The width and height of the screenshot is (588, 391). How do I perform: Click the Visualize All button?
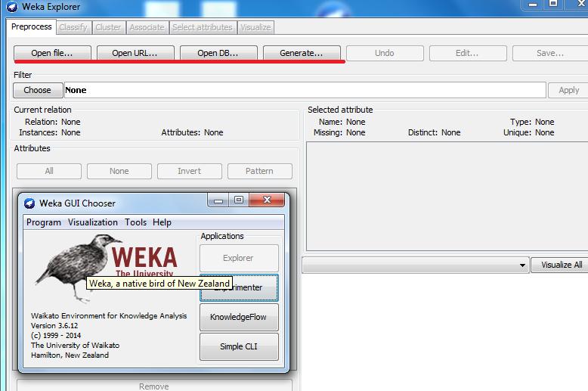560,265
